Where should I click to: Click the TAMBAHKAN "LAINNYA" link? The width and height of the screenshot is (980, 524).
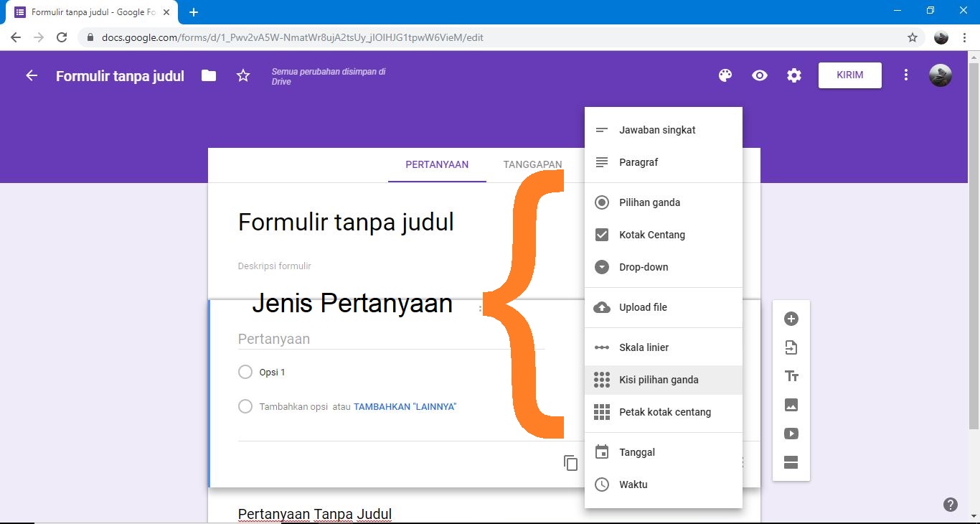[x=405, y=406]
